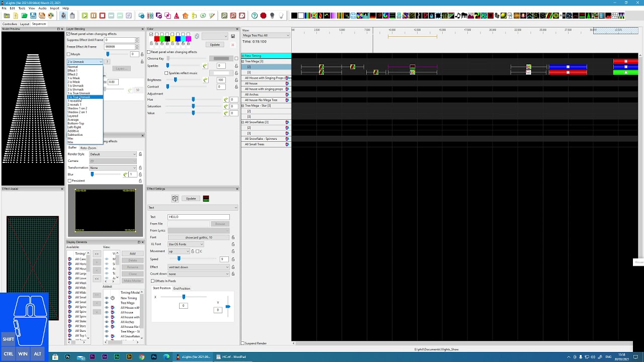Image resolution: width=644 pixels, height=362 pixels.
Task: Switch to the End Position tab
Action: pos(182,289)
